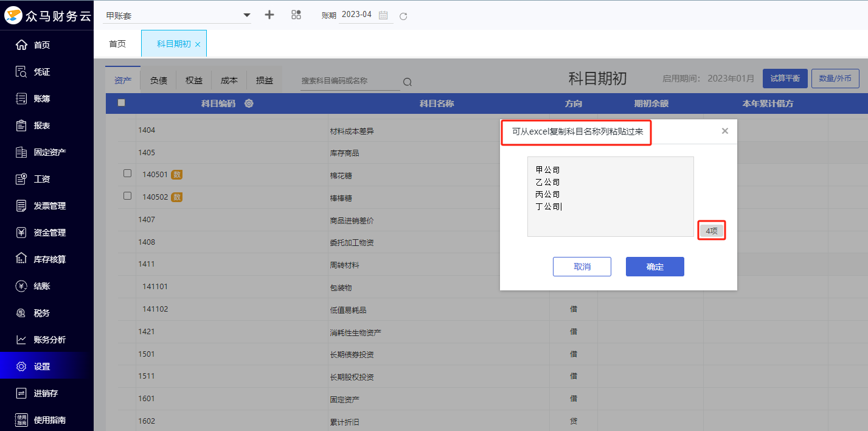868x431 pixels.
Task: Click subject name 周转材料
Action: click(344, 265)
